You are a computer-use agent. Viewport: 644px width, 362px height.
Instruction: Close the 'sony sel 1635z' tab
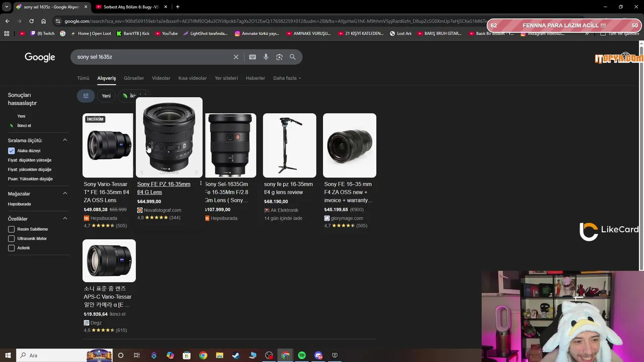click(x=86, y=7)
